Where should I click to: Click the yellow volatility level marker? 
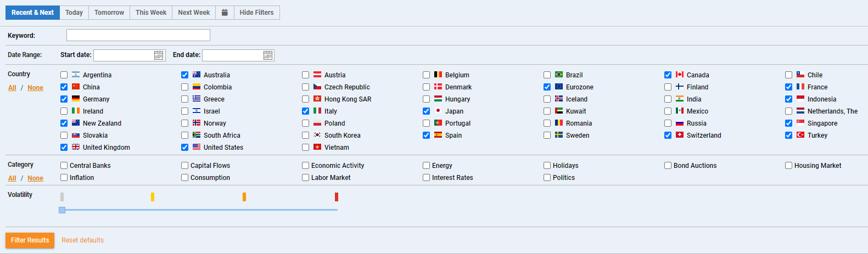153,197
